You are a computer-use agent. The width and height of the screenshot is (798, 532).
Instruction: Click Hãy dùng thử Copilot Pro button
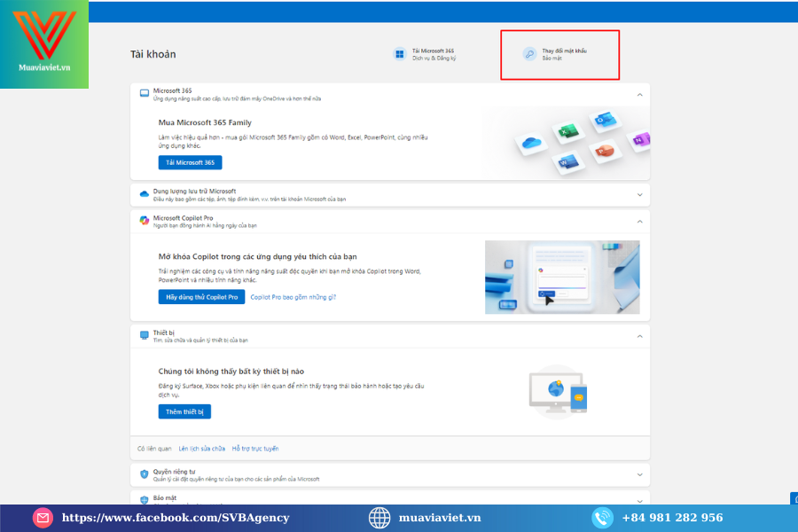[201, 297]
